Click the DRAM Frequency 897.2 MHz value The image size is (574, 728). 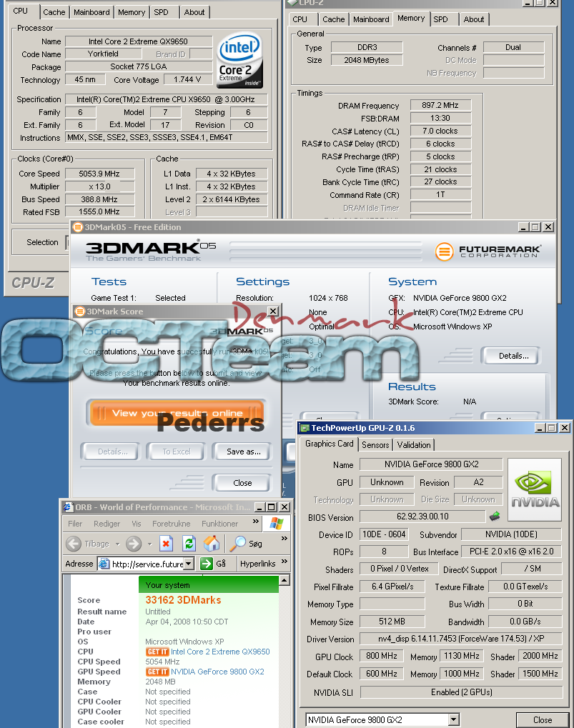tap(440, 106)
